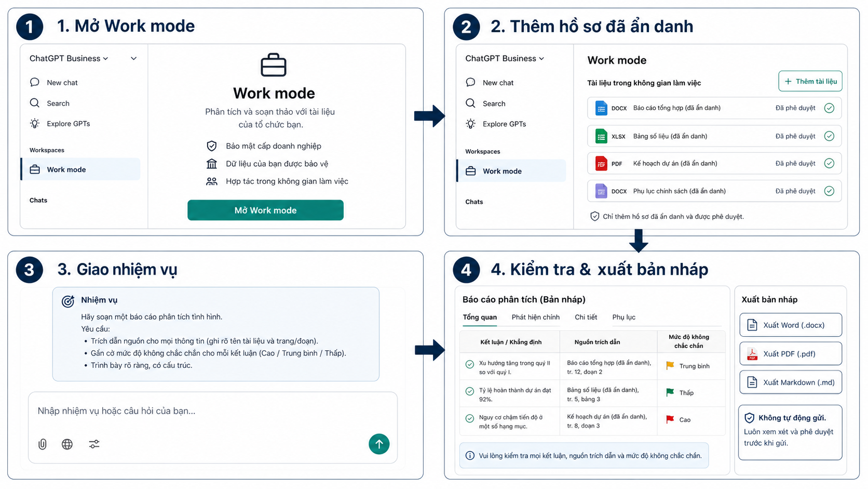The height and width of the screenshot is (489, 868).
Task: Click the 'Tài liệu trong không gian làm việc' heading
Action: click(644, 83)
